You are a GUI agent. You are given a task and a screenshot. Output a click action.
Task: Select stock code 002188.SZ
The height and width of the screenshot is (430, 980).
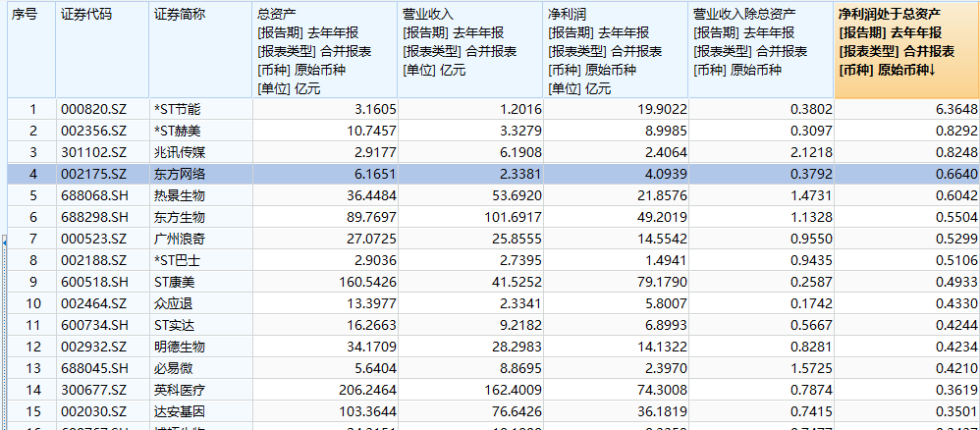click(93, 260)
